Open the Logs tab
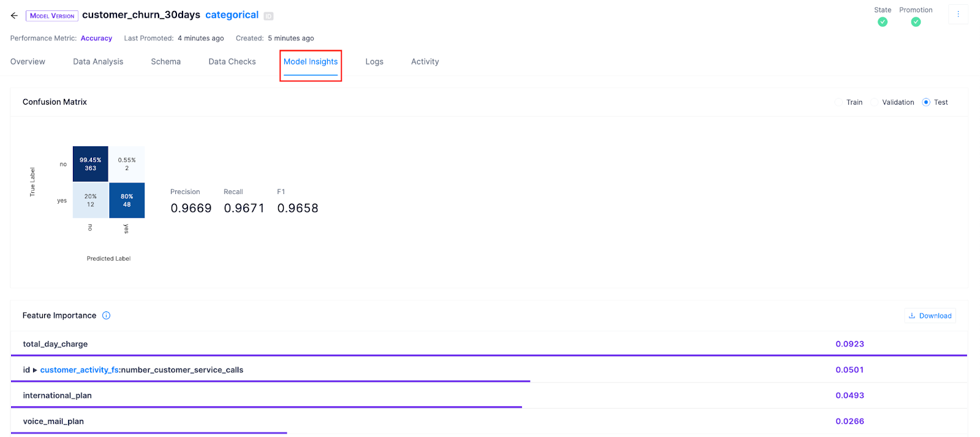This screenshot has width=980, height=437. [x=374, y=62]
